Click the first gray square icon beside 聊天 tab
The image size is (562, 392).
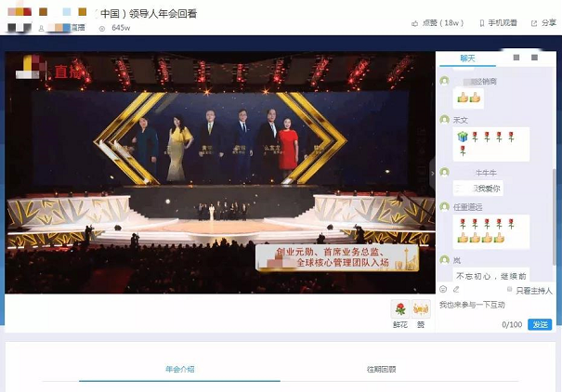pyautogui.click(x=516, y=59)
